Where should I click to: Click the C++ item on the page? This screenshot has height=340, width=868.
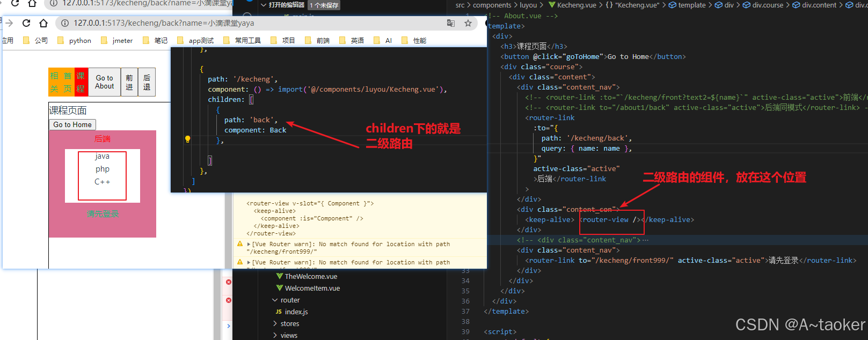(102, 182)
